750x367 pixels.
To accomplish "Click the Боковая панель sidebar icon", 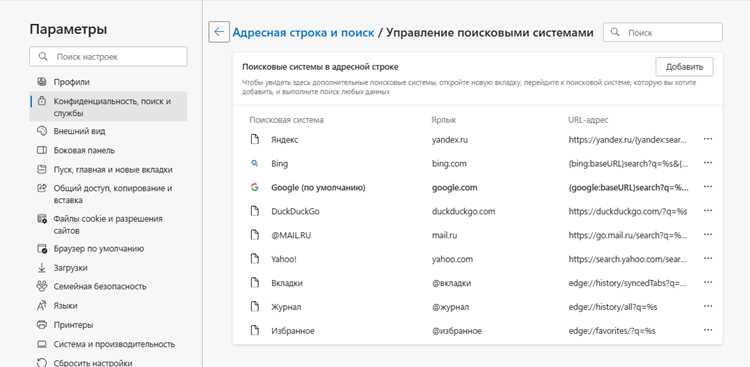I will pos(42,150).
